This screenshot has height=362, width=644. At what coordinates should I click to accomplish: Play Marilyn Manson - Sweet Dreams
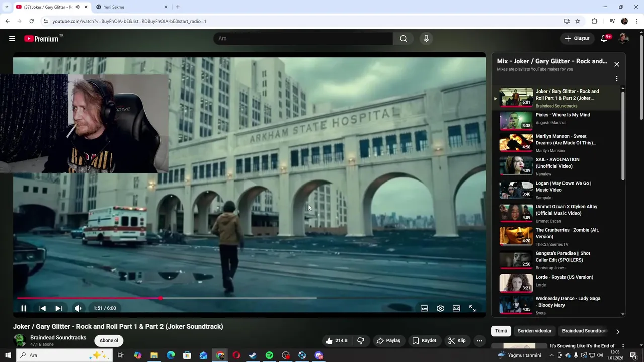click(x=556, y=143)
